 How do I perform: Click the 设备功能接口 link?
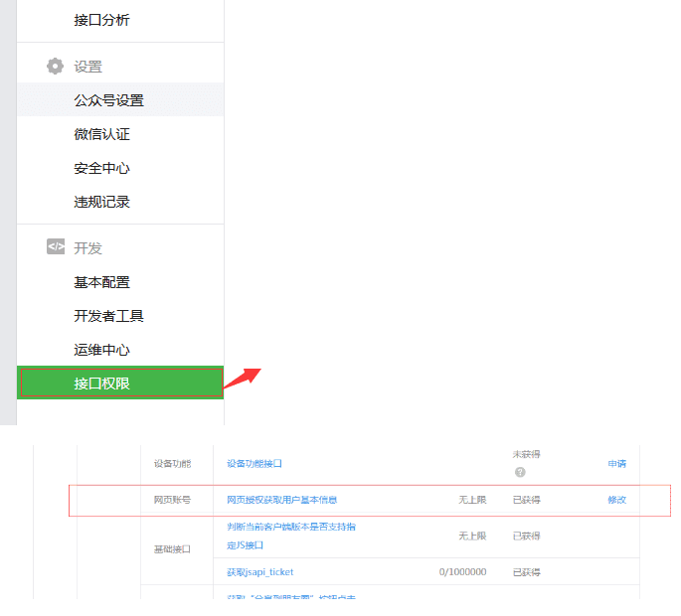tap(255, 464)
